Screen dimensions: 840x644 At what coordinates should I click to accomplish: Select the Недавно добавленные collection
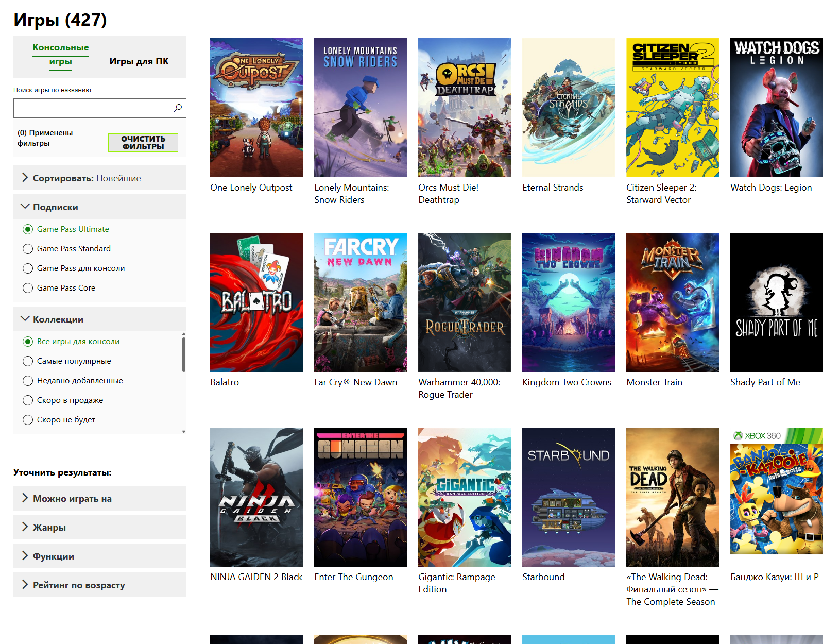click(x=28, y=381)
